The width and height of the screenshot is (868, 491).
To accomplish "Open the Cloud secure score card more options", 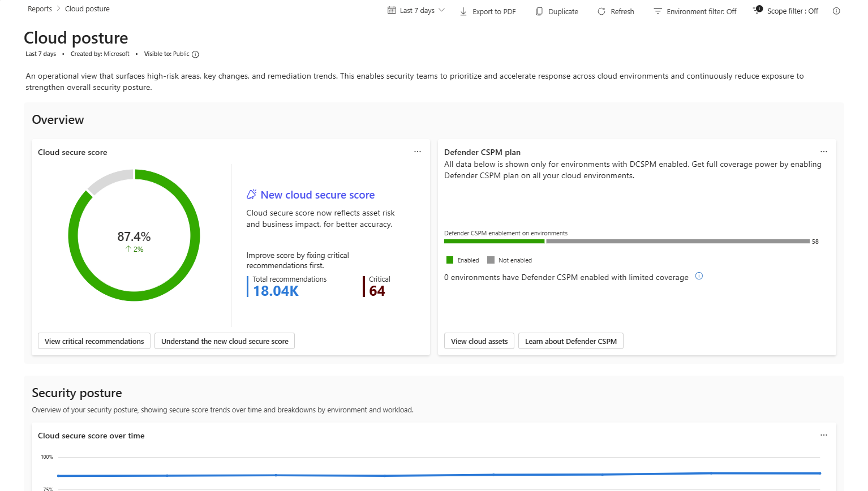I will point(418,152).
